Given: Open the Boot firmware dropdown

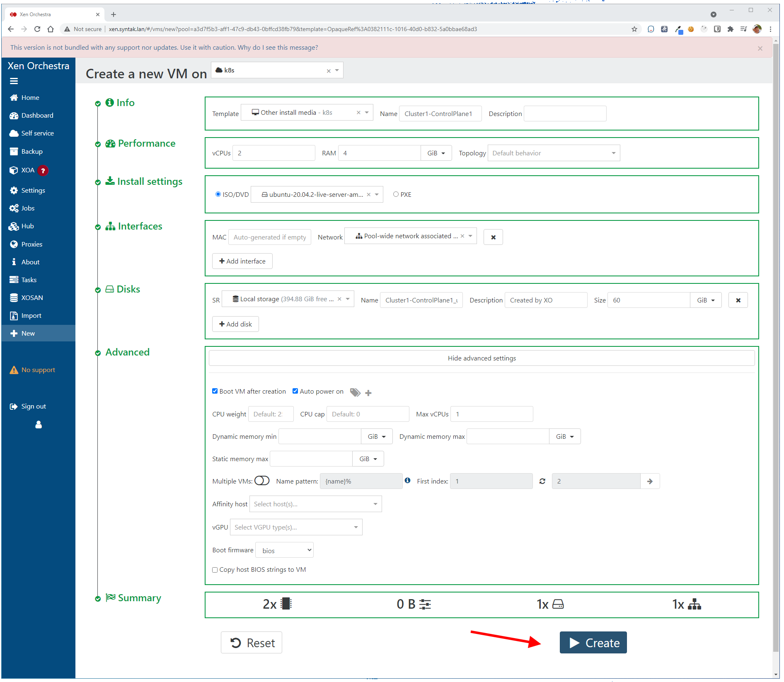Looking at the screenshot, I should click(285, 550).
